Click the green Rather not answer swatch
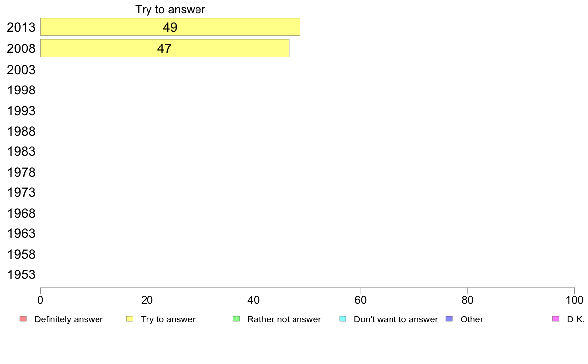This screenshot has height=364, width=588. [x=236, y=319]
